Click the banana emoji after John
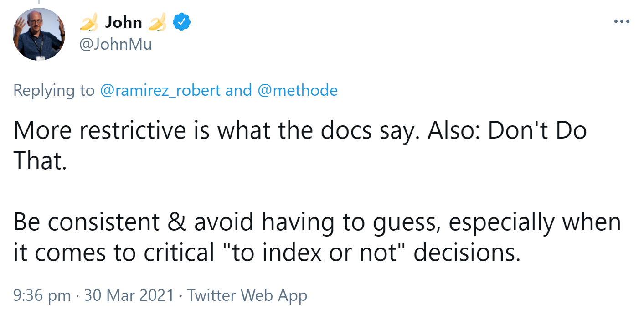 [158, 22]
